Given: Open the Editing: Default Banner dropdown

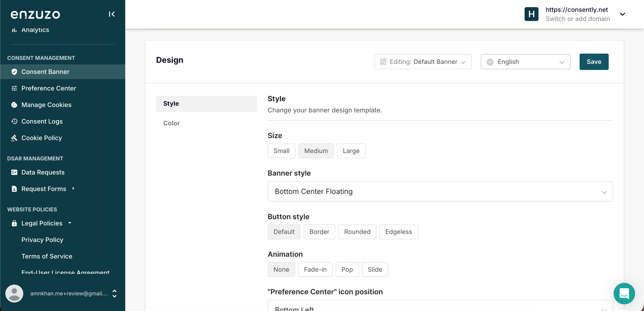Looking at the screenshot, I should pyautogui.click(x=423, y=62).
